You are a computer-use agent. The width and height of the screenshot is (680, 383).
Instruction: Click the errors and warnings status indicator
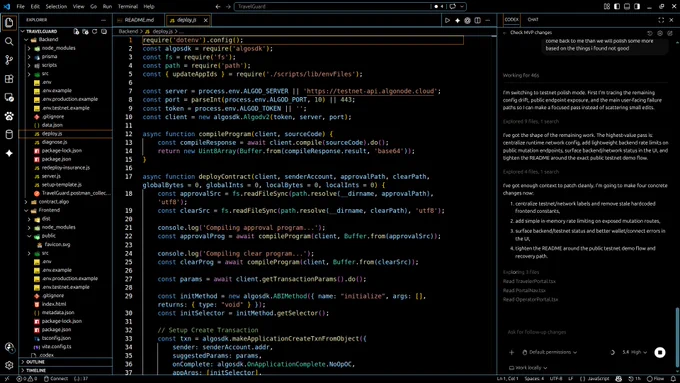click(27, 379)
